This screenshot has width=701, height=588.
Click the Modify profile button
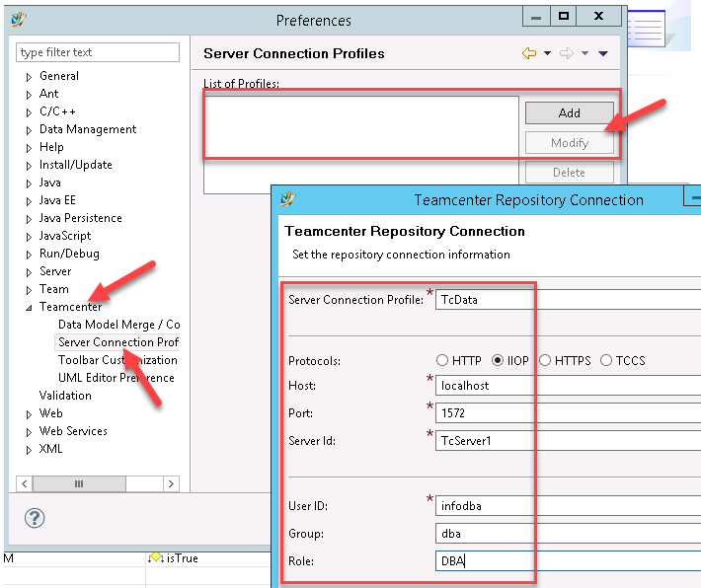point(569,143)
